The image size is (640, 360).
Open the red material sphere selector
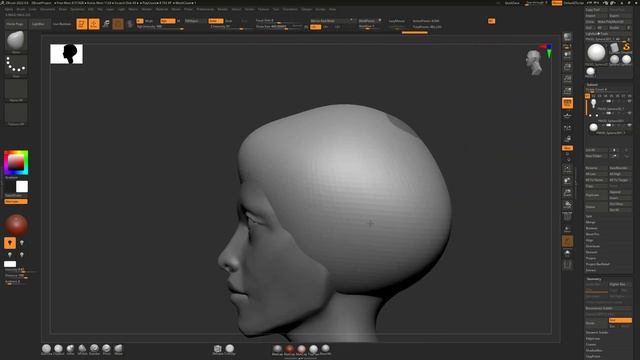16,224
